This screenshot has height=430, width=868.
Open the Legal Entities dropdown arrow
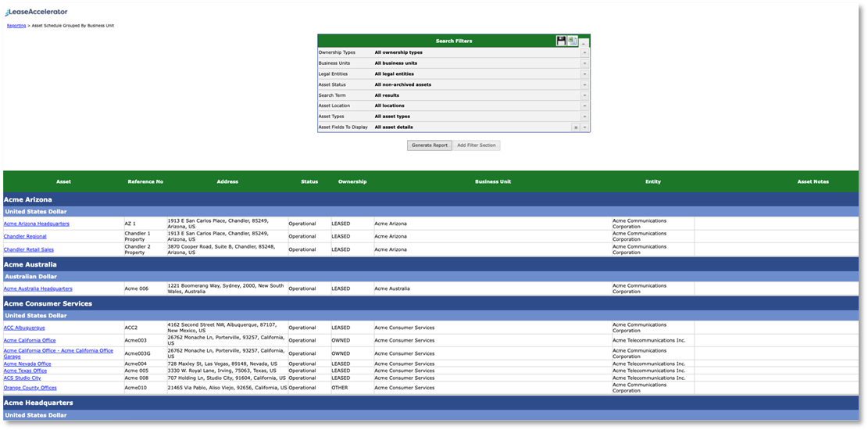584,73
